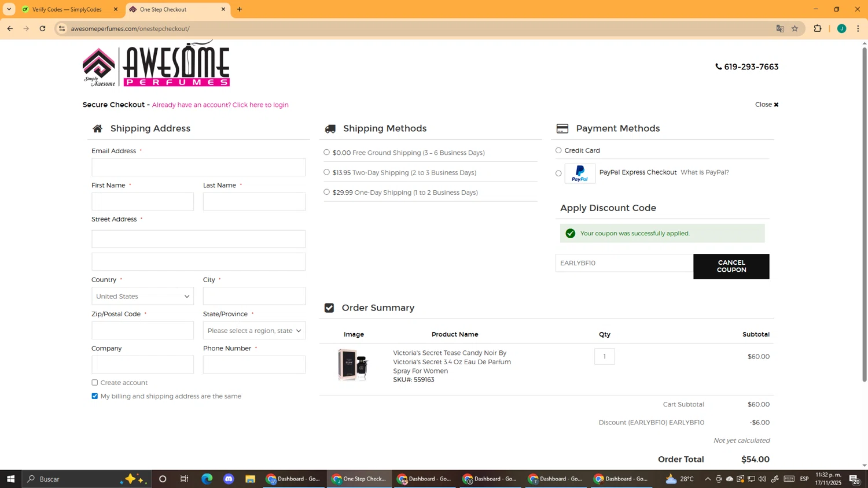Bookmark this page with the star icon
This screenshot has height=488, width=868.
pos(795,28)
